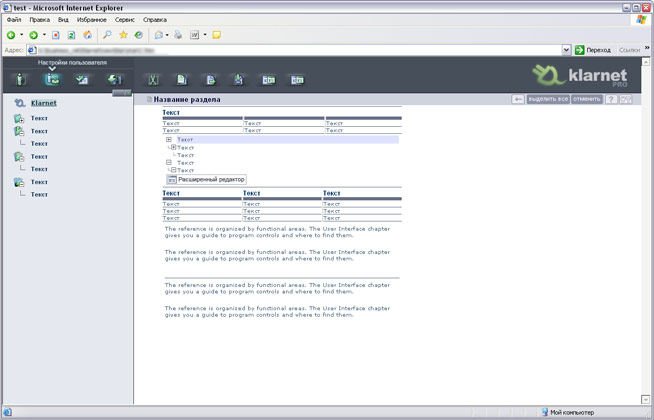The height and width of the screenshot is (420, 654).
Task: Click the Переход go button
Action: coord(592,49)
